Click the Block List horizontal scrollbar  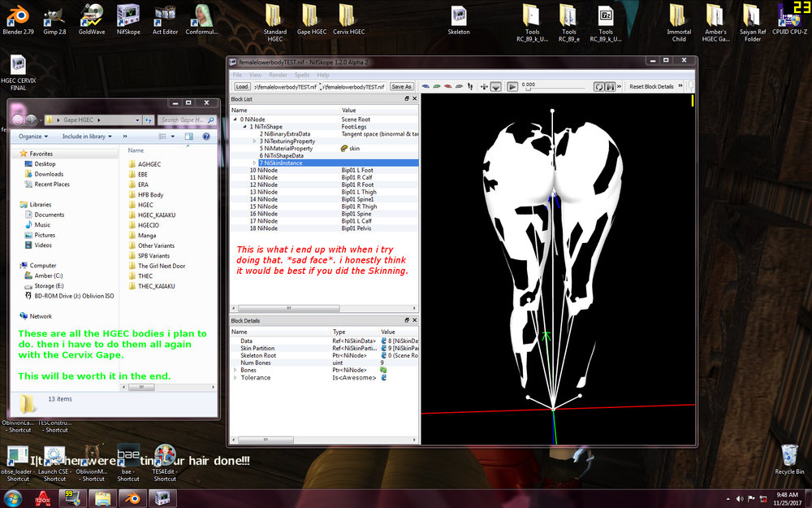click(x=288, y=308)
